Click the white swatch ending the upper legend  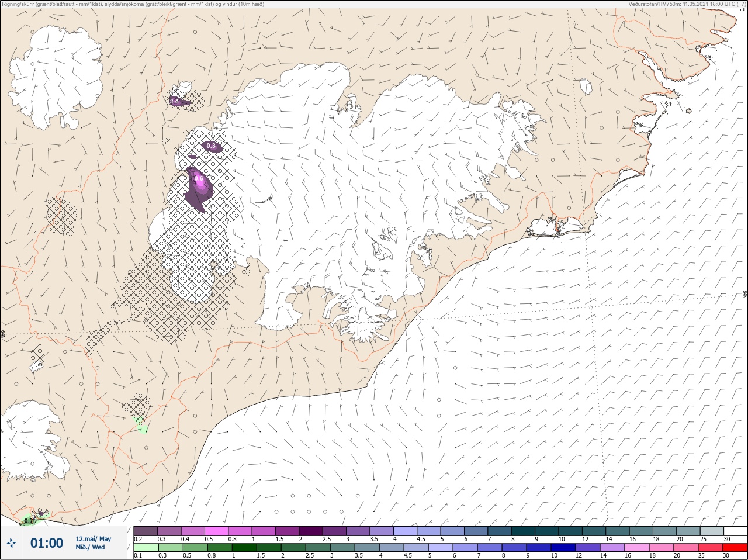(x=735, y=531)
